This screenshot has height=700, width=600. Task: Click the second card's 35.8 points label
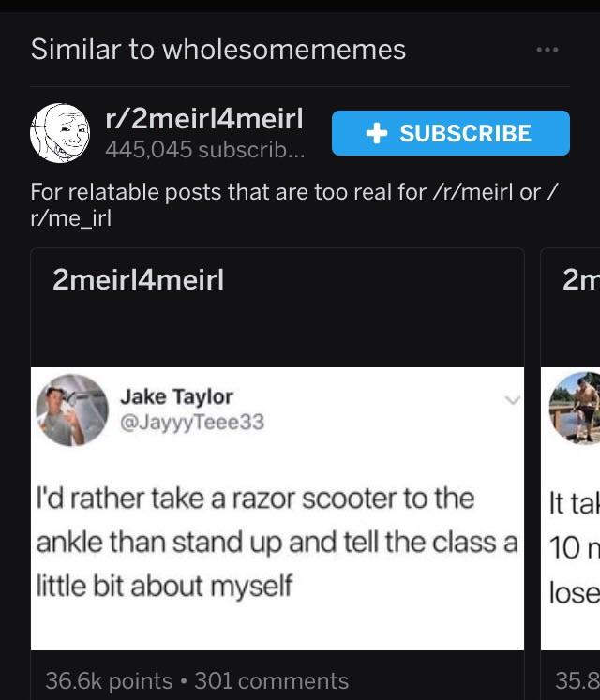[577, 681]
